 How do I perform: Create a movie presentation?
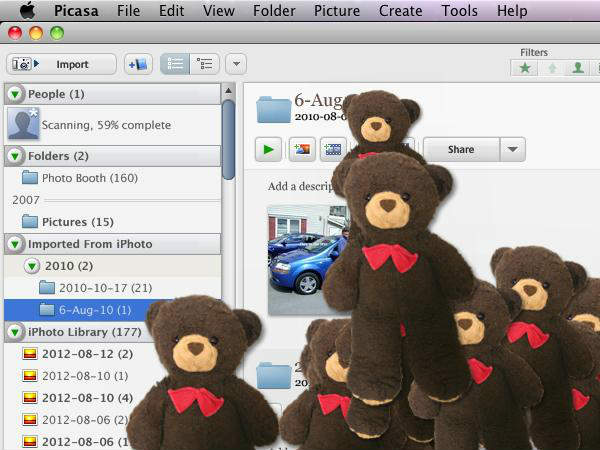333,149
